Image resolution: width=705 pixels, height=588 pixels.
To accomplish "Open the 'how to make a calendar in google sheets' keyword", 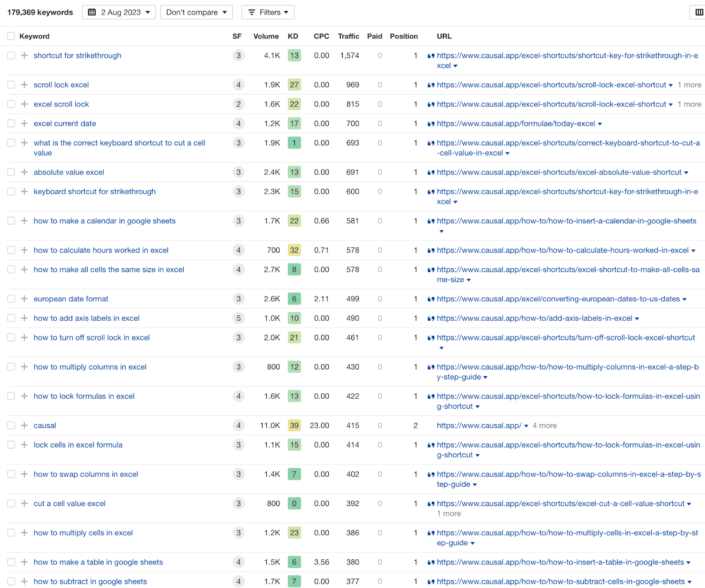I will 105,221.
